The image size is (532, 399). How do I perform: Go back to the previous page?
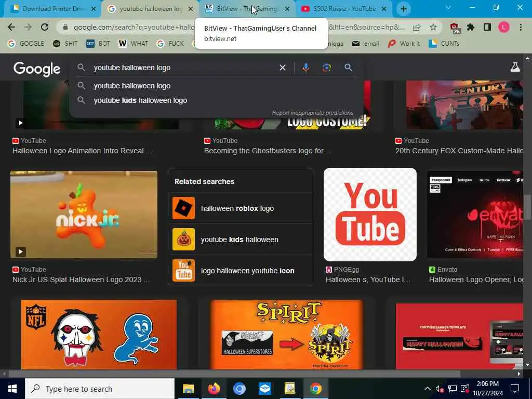11,27
